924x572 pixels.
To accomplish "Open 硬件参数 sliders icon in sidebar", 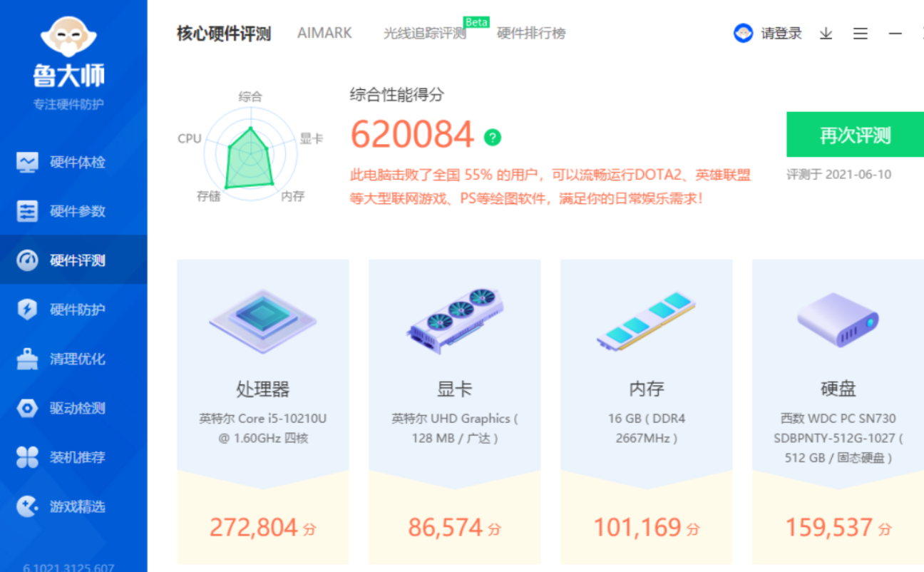I will coord(27,211).
